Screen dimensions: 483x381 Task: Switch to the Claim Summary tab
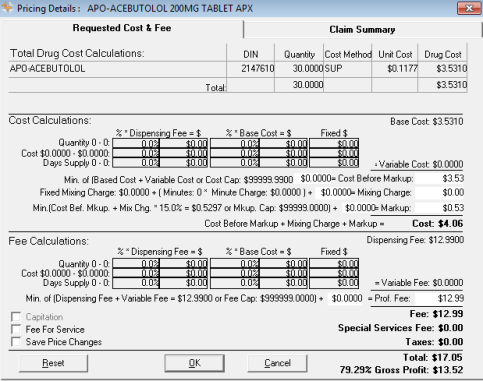(362, 30)
